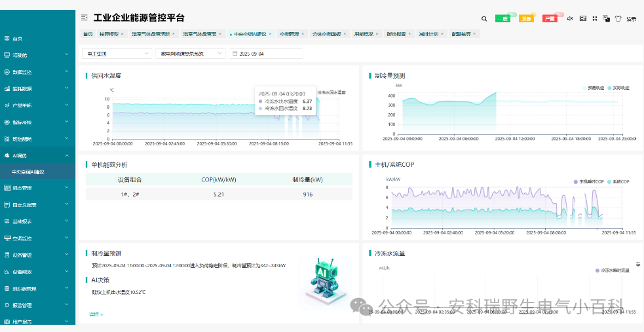The height and width of the screenshot is (332, 644).
Task: Open the 微电网地源热泵系统 system dropdown
Action: pyautogui.click(x=191, y=53)
